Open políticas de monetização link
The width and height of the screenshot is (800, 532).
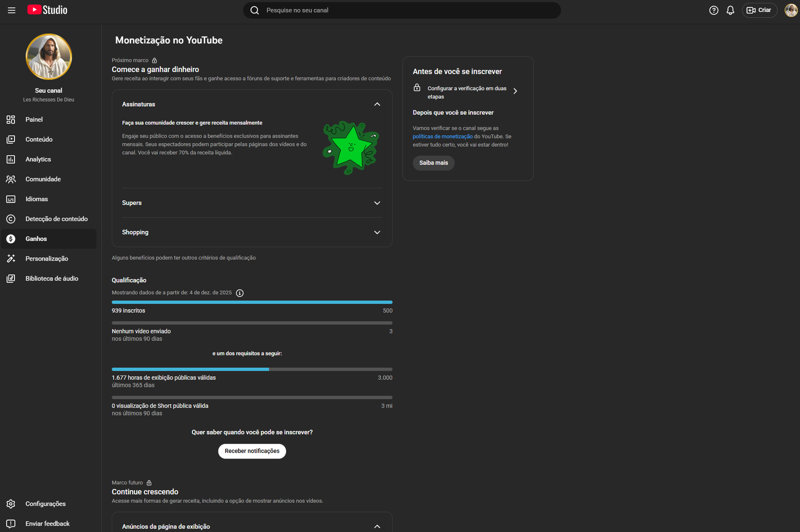442,136
